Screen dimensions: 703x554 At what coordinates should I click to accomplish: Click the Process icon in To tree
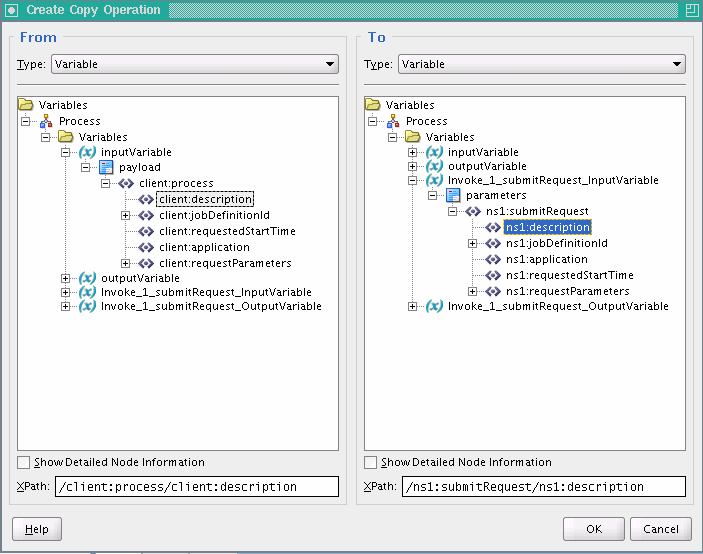coord(393,121)
